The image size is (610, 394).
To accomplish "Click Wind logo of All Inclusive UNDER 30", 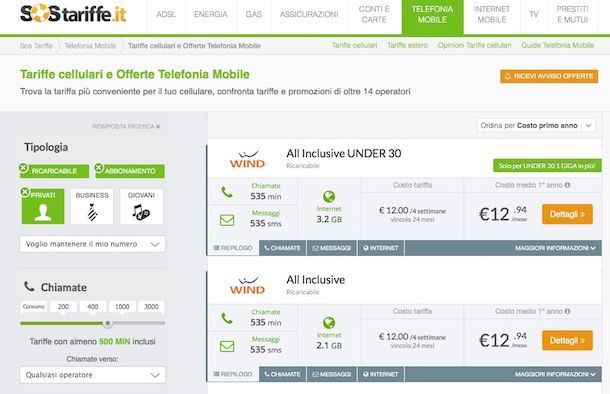I will pyautogui.click(x=247, y=159).
